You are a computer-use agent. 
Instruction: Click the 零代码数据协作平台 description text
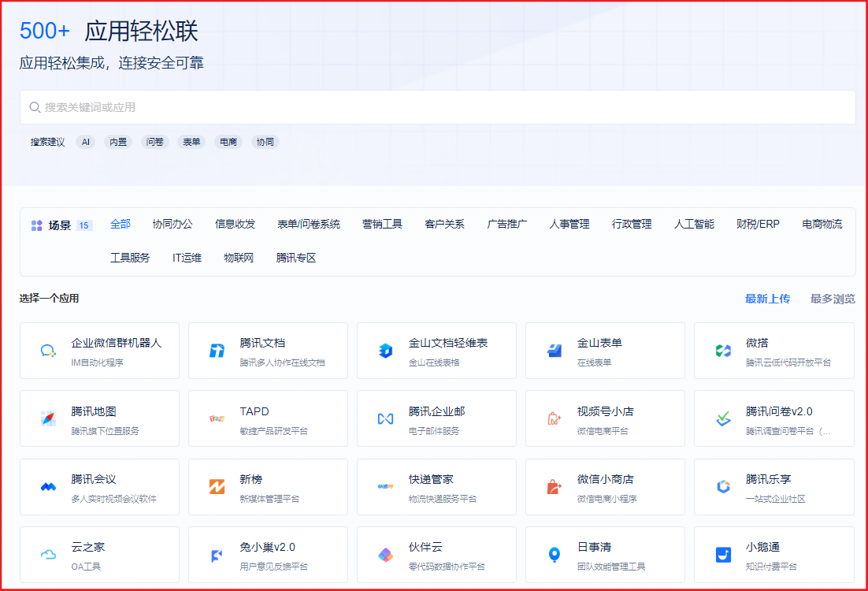pyautogui.click(x=447, y=567)
